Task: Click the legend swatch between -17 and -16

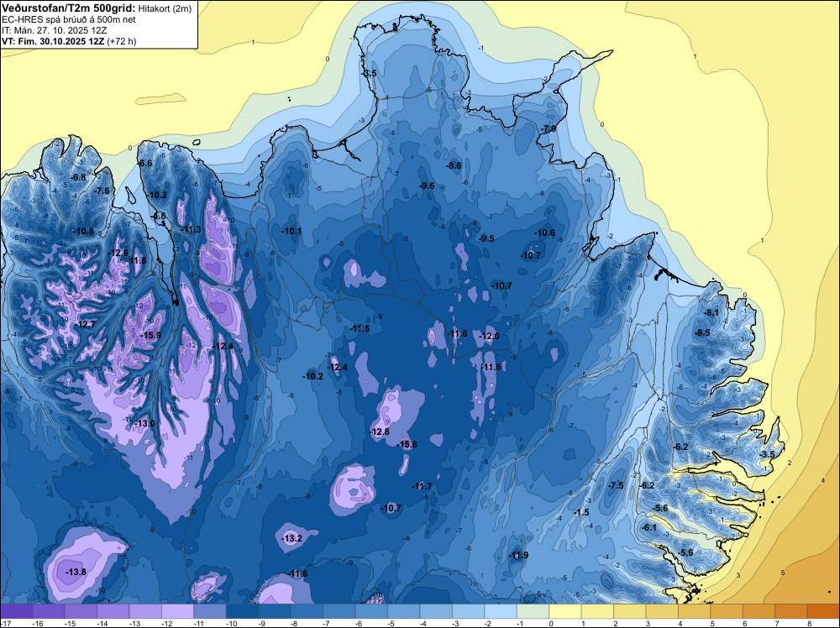Action: [x=16, y=611]
